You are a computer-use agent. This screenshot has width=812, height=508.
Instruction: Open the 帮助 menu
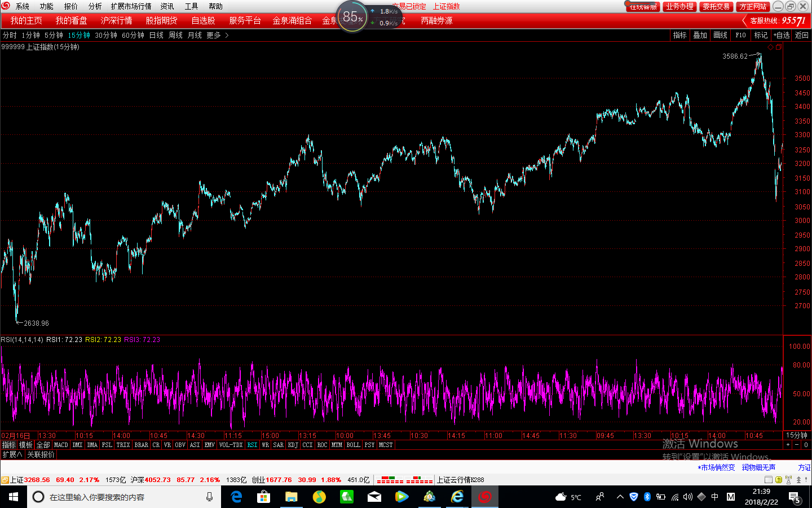[x=216, y=6]
